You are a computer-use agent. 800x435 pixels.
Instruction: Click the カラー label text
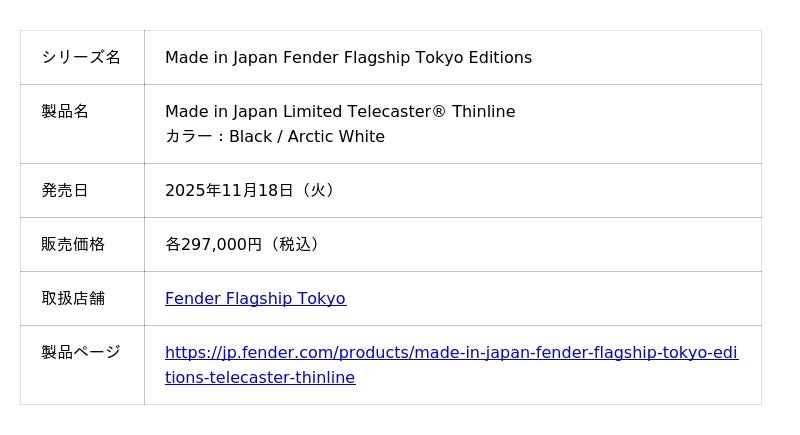[x=187, y=136]
